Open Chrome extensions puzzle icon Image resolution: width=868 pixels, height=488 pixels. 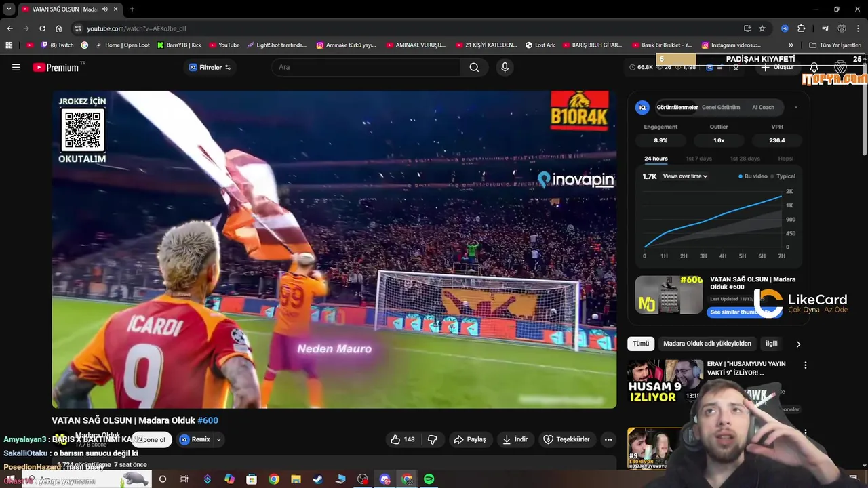tap(802, 28)
